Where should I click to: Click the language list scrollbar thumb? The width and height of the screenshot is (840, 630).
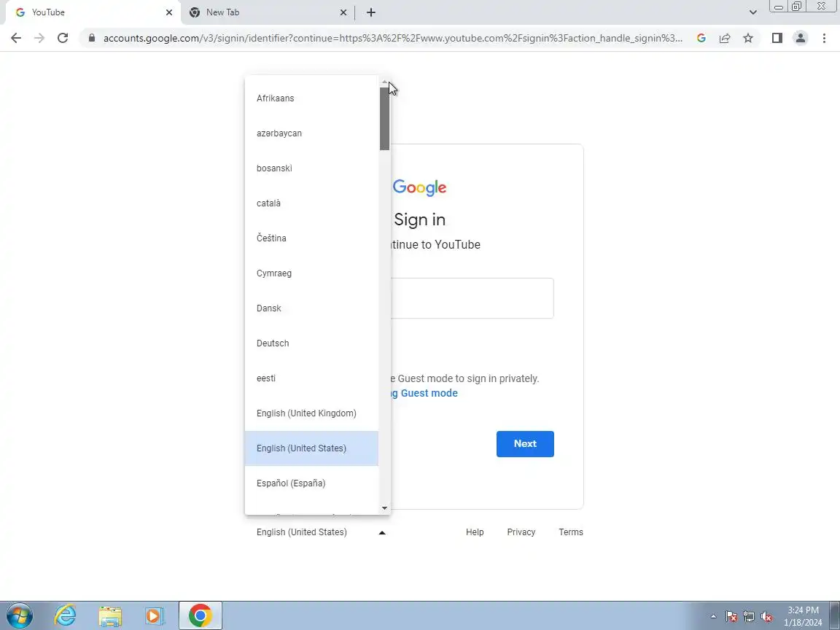click(x=384, y=118)
